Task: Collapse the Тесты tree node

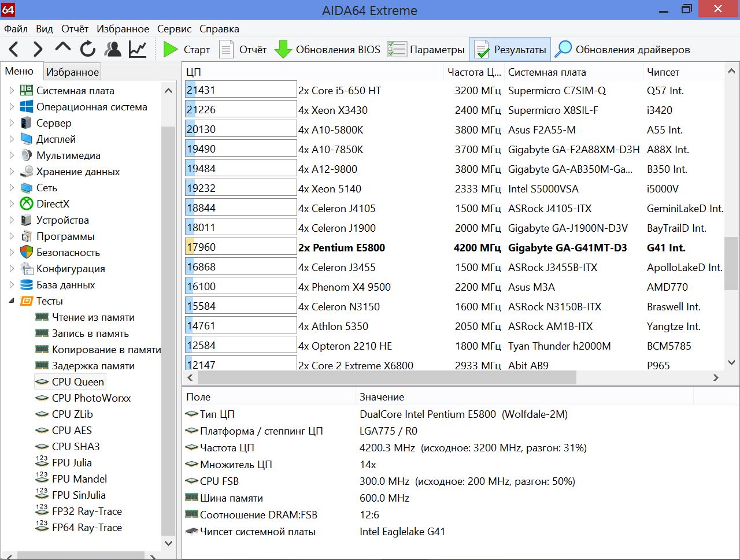Action: [x=12, y=301]
